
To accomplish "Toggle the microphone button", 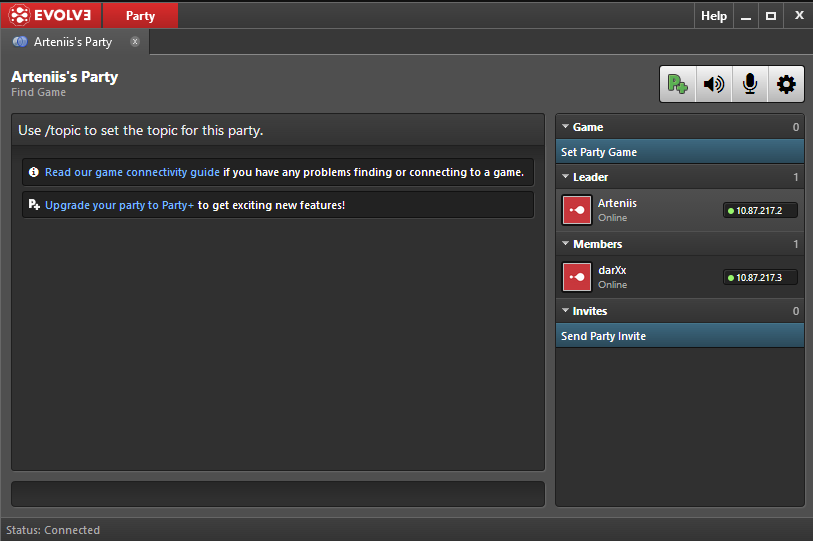I will point(750,84).
